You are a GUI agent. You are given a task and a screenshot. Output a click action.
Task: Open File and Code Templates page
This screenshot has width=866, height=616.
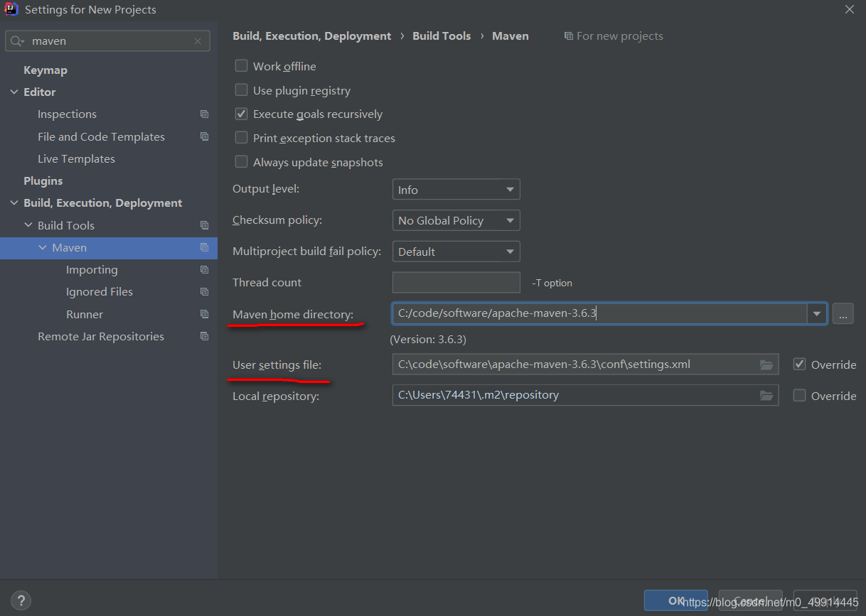(101, 136)
